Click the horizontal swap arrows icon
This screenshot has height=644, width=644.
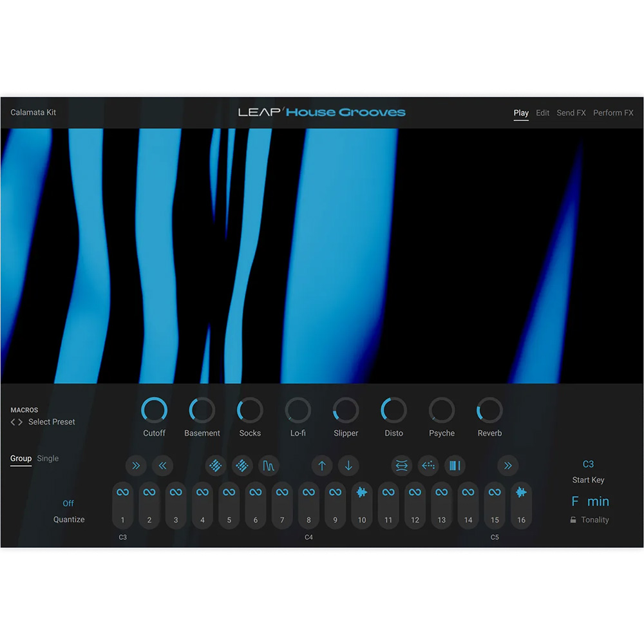(x=401, y=466)
